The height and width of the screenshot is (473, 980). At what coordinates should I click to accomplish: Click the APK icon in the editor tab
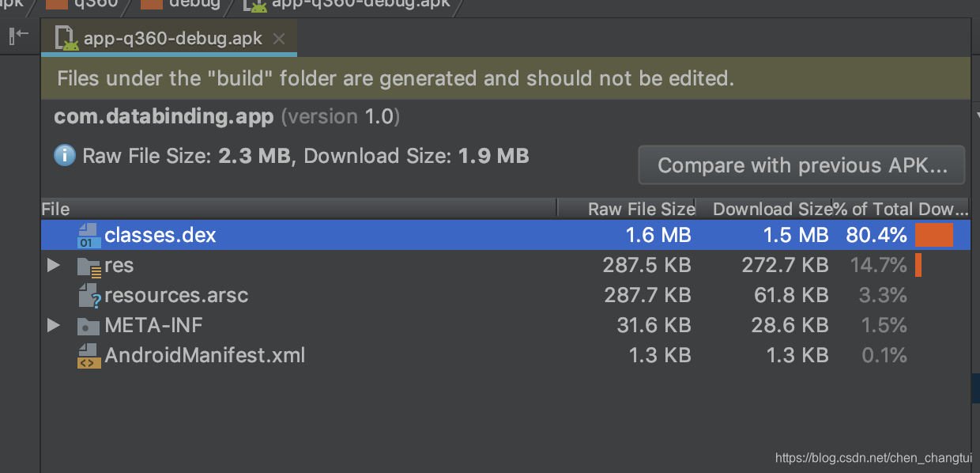coord(66,39)
